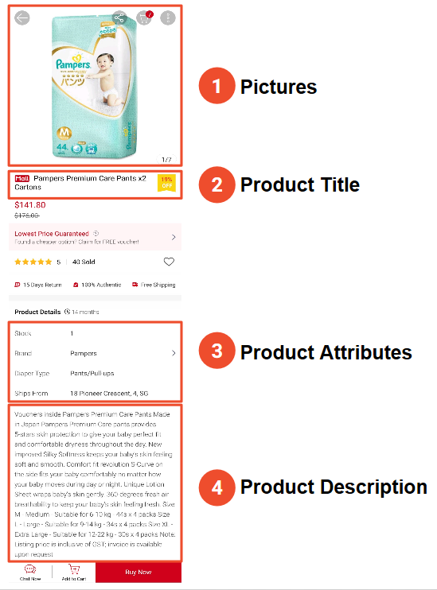This screenshot has height=590, width=437.
Task: Tap the 15 Days Return badge
Action: click(38, 285)
